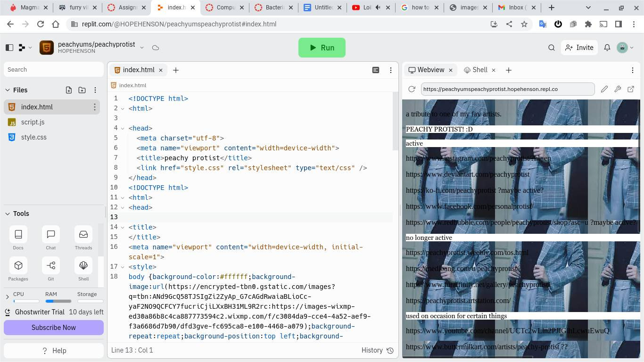Click the HTML5 repl project icon
This screenshot has height=362, width=644.
[47, 48]
